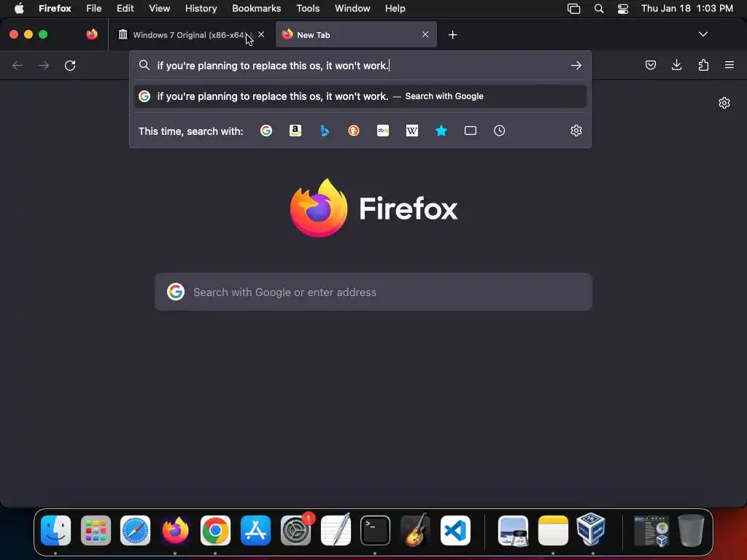Search this time with eBay icon
Viewport: 747px width, 560px height.
point(383,131)
